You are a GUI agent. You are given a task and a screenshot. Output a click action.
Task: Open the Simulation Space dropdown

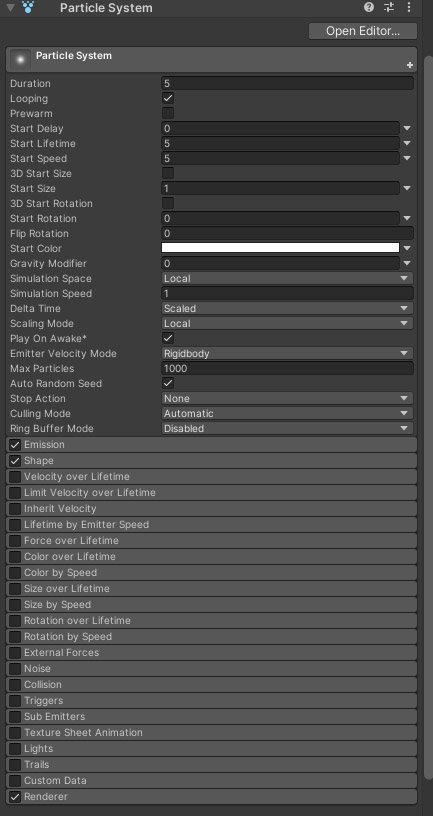(x=287, y=278)
